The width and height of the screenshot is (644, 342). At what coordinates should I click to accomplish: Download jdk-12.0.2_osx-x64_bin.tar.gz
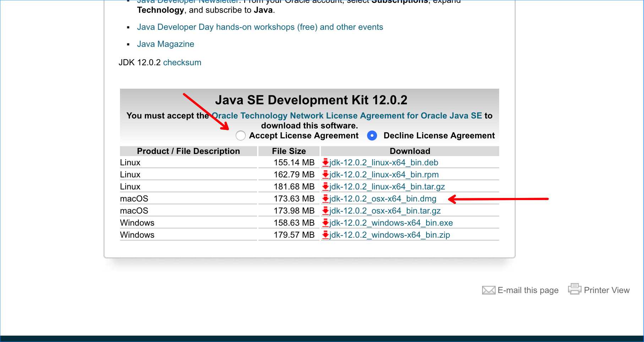click(x=385, y=211)
